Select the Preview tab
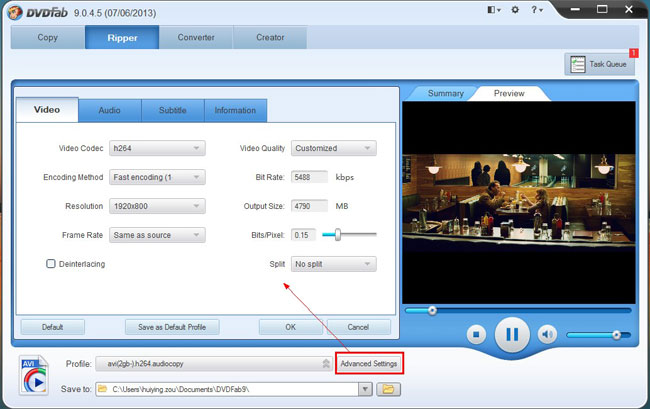This screenshot has width=650, height=409. 509,94
